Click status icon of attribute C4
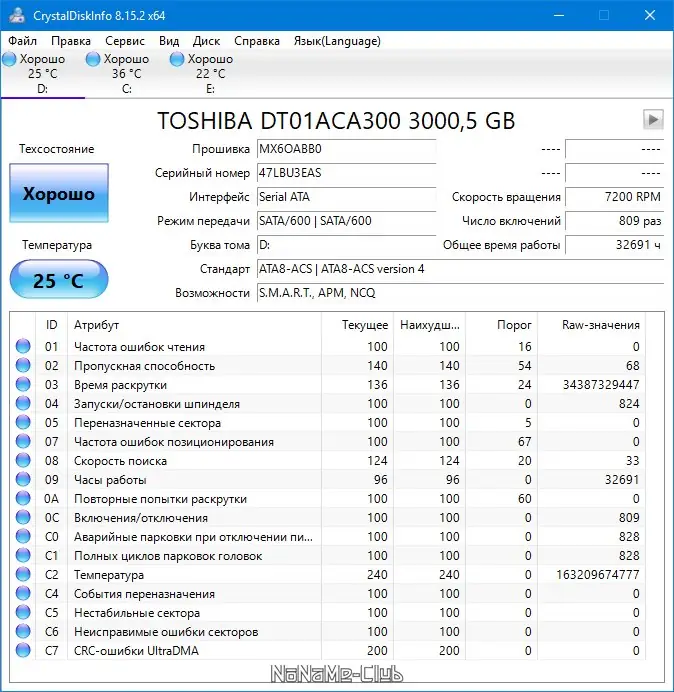 click(23, 593)
